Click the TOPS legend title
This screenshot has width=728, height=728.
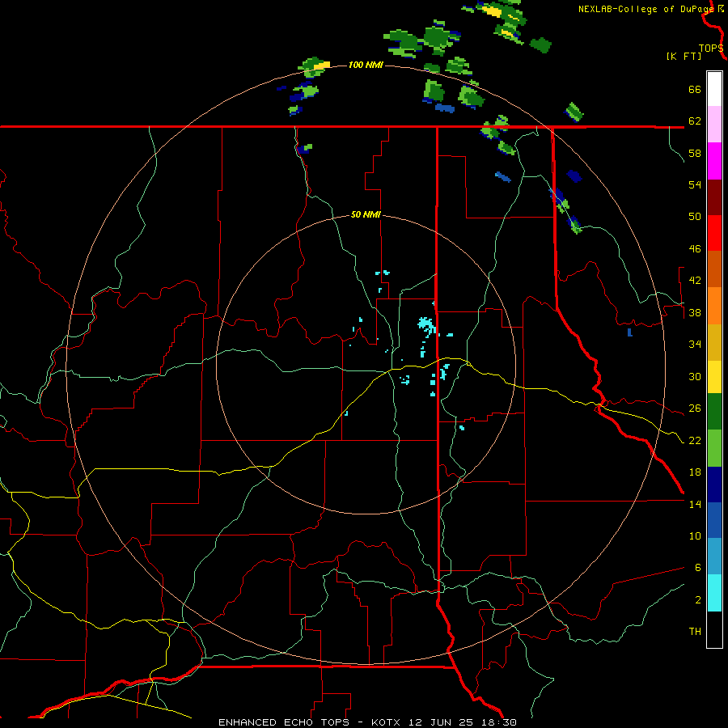(711, 48)
